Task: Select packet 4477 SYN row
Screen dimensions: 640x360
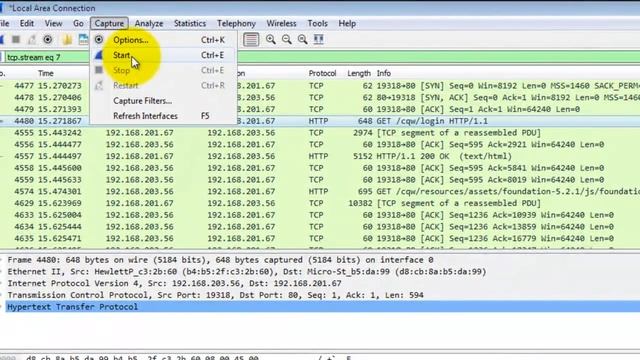Action: pyautogui.click(x=320, y=86)
